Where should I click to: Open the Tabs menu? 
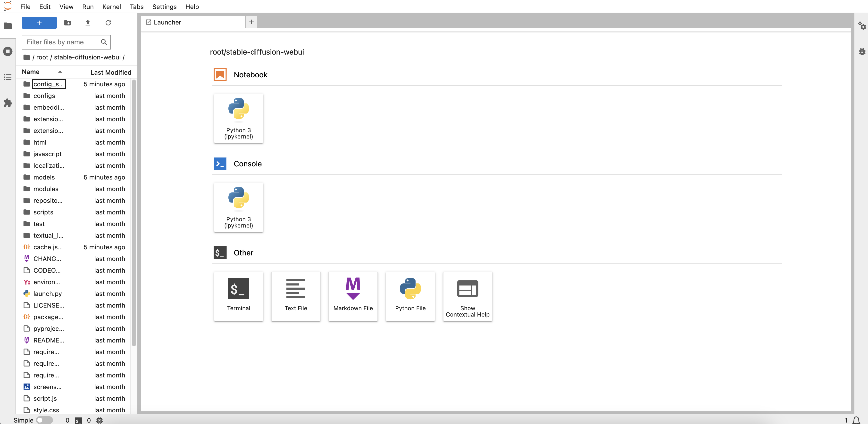tap(136, 7)
